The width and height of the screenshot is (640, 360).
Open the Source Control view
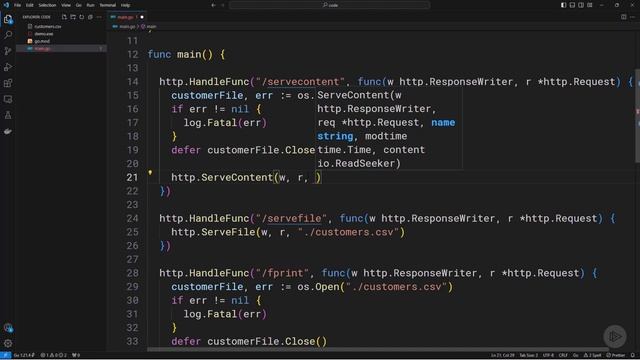(x=8, y=51)
